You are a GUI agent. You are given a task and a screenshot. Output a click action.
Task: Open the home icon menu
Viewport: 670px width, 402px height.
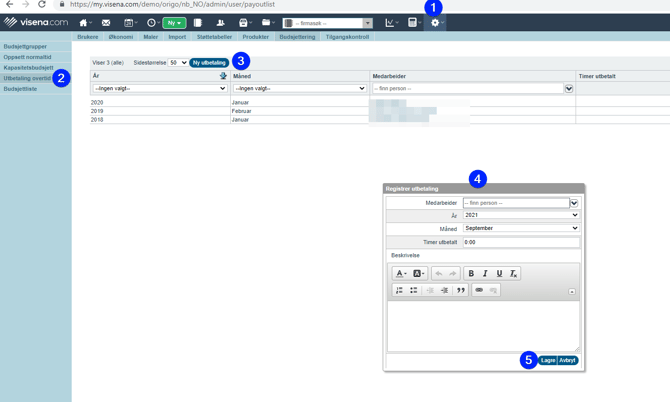click(85, 23)
